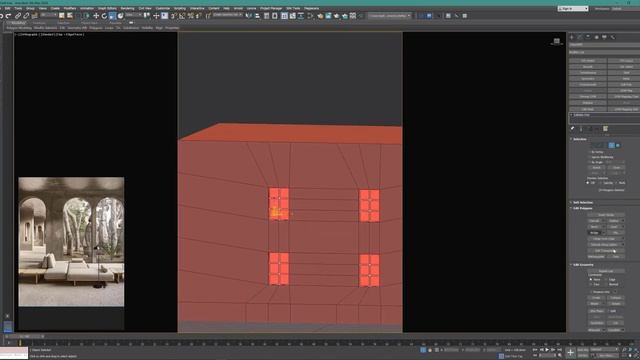Switch to the Motion command panel tab
Viewport: 640px width, 360px height.
point(596,37)
